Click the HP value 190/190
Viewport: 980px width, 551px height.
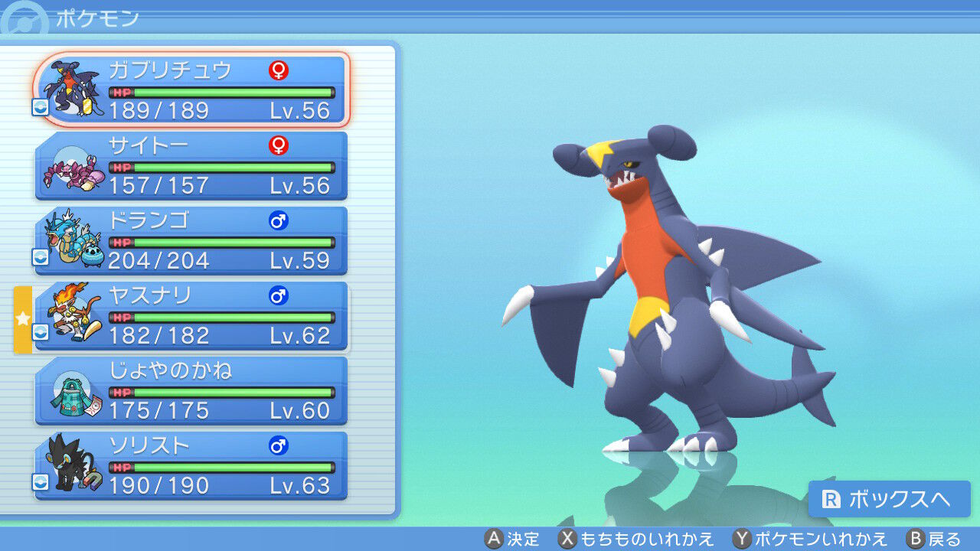coord(158,485)
